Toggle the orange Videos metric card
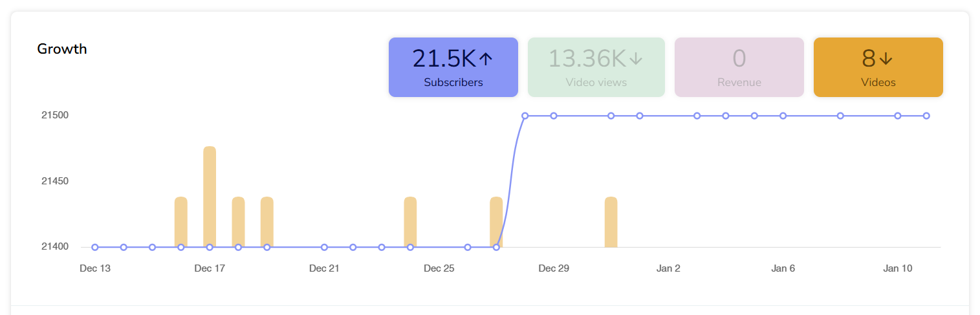 [x=878, y=67]
